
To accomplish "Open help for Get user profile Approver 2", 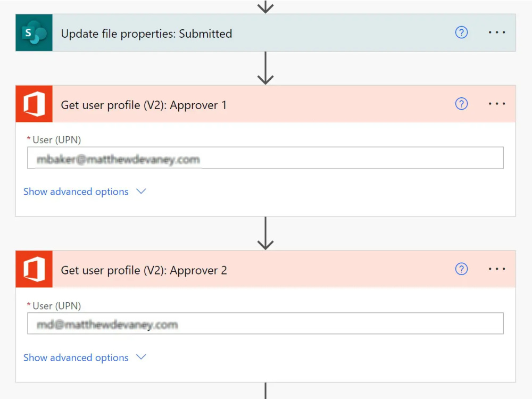I will tap(461, 269).
